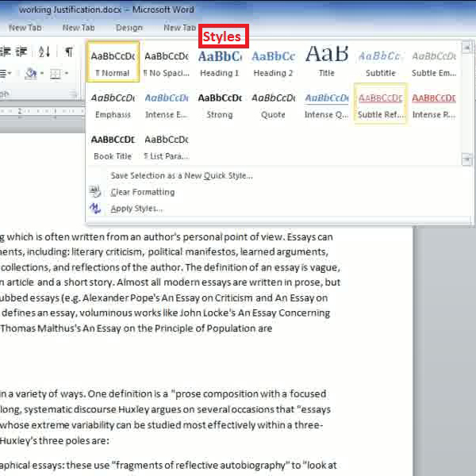Open the Borders dropdown arrow
The height and width of the screenshot is (476, 476).
[67, 73]
